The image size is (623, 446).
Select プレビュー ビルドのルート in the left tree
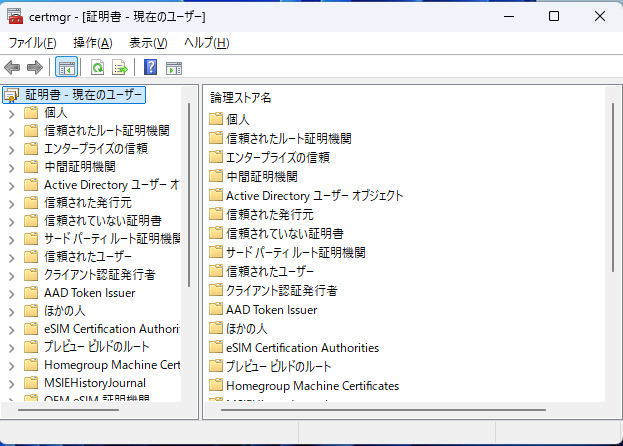point(97,347)
